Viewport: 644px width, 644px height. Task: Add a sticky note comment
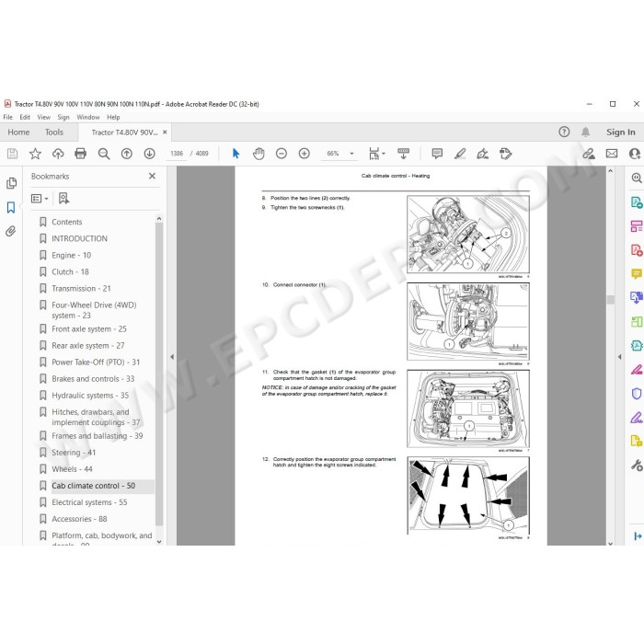pos(437,154)
